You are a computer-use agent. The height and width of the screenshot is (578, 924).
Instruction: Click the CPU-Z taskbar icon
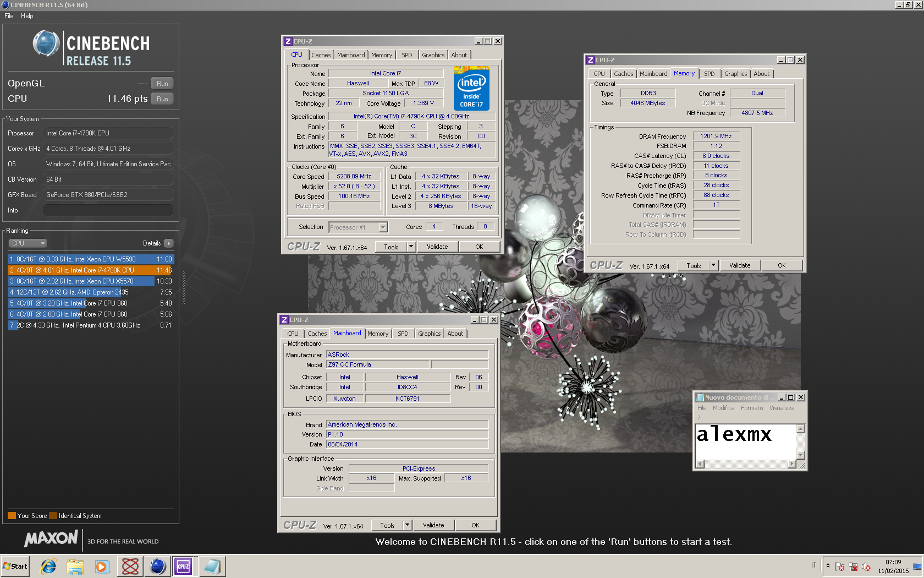click(x=183, y=566)
